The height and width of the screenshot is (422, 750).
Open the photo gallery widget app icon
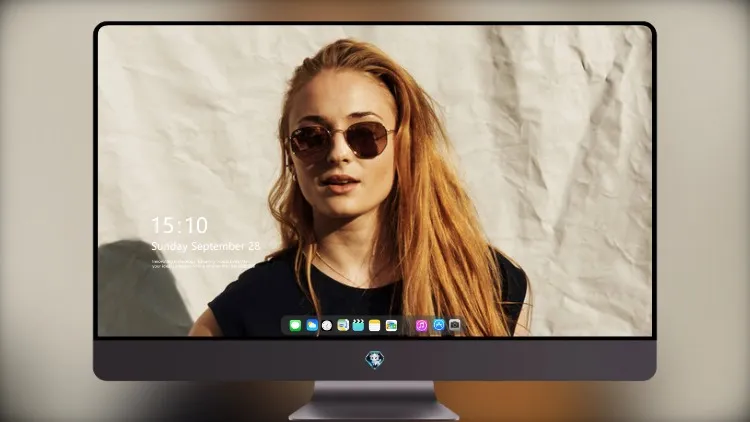[x=391, y=326]
